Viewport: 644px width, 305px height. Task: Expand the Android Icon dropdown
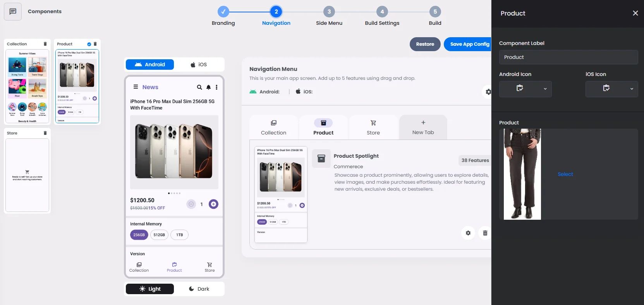tap(526, 89)
